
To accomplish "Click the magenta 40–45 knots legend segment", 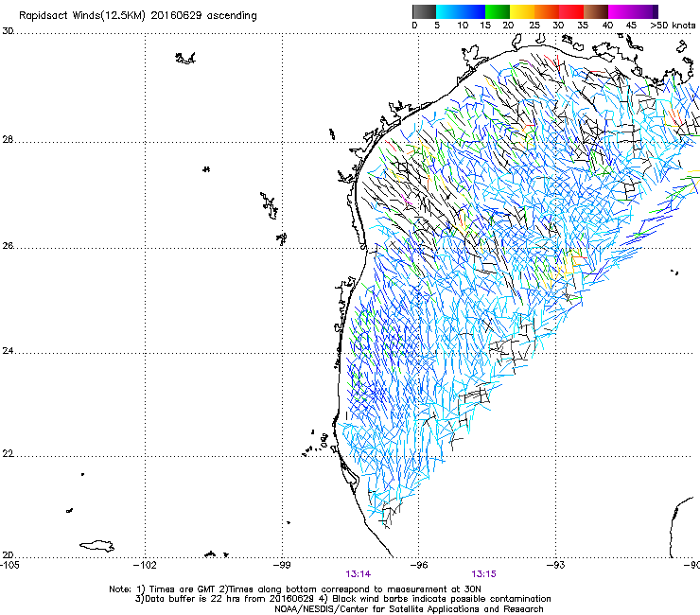I will (621, 11).
